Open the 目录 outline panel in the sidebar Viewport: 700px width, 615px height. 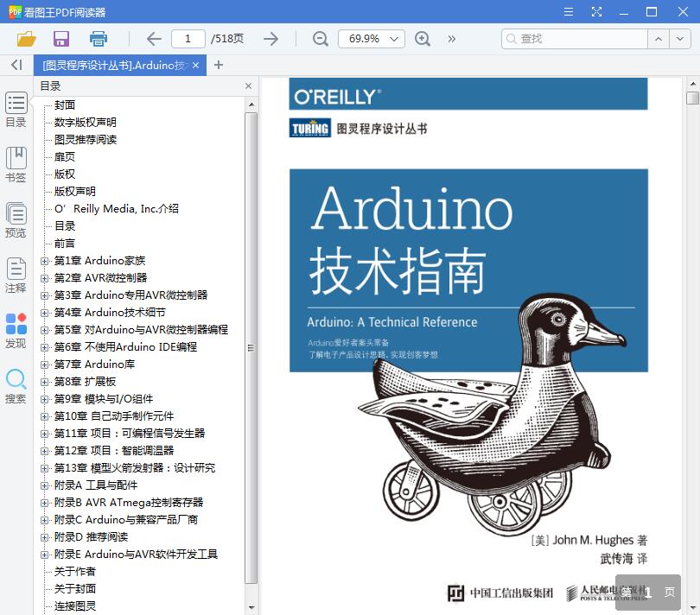(16, 110)
